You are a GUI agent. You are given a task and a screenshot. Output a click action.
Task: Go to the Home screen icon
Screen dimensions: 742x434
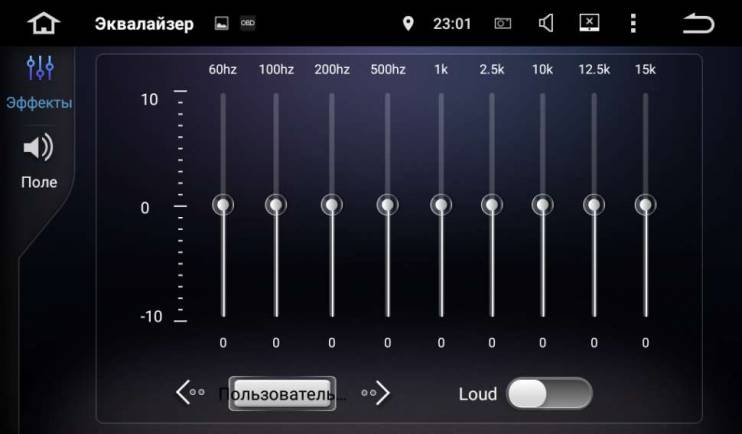point(44,23)
